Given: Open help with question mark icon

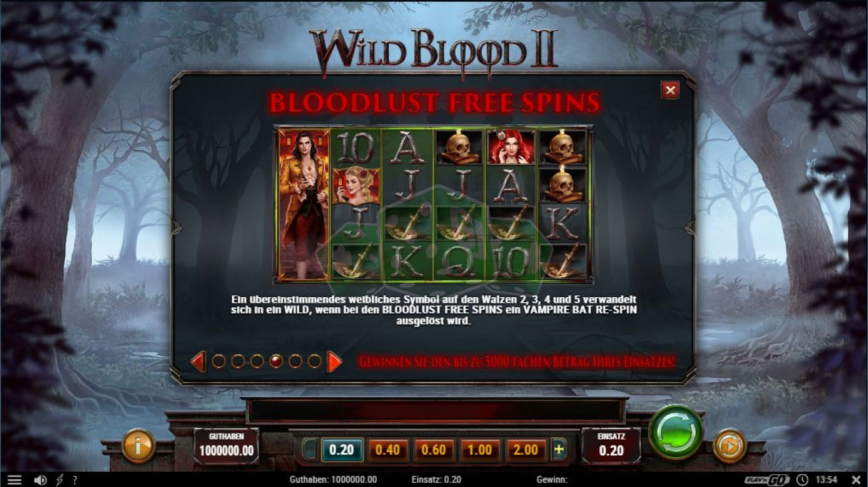Looking at the screenshot, I should [x=75, y=480].
